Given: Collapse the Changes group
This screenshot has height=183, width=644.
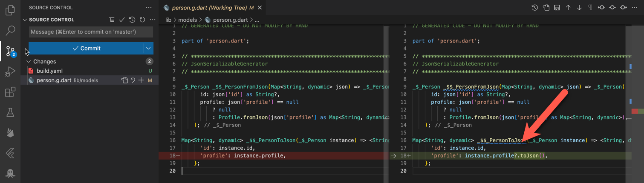Looking at the screenshot, I should 29,62.
